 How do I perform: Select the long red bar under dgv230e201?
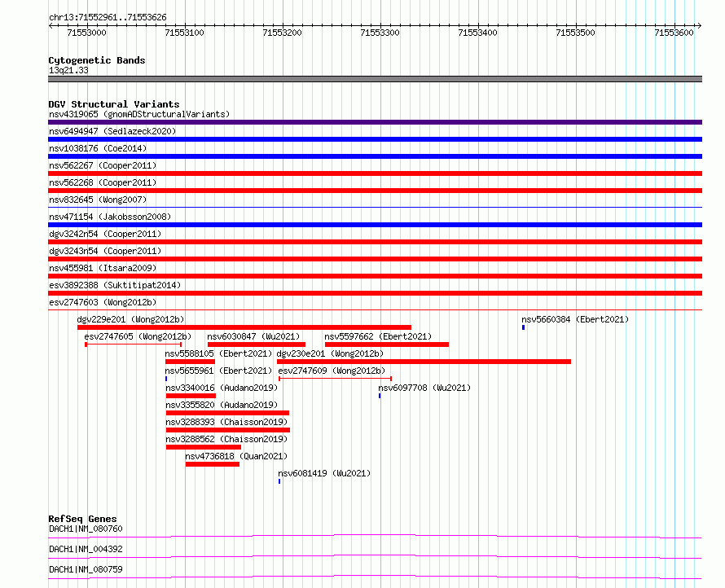(424, 362)
